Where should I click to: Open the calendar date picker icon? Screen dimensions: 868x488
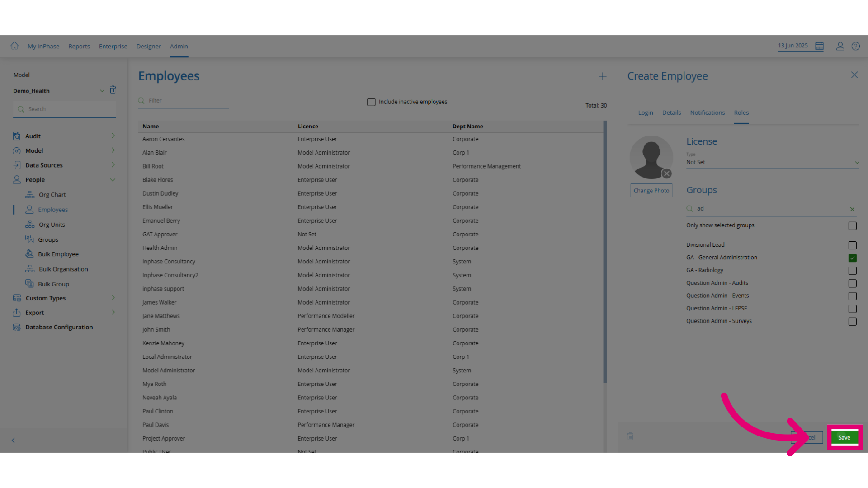(x=819, y=46)
